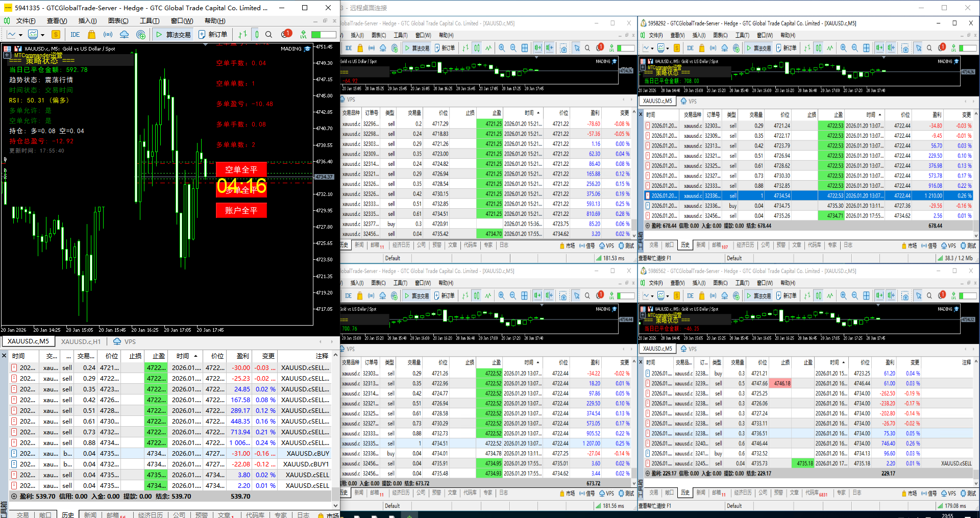The width and height of the screenshot is (980, 518).
Task: Click the yellow dollar icon in 5941335 toolbar
Action: pyautogui.click(x=56, y=35)
